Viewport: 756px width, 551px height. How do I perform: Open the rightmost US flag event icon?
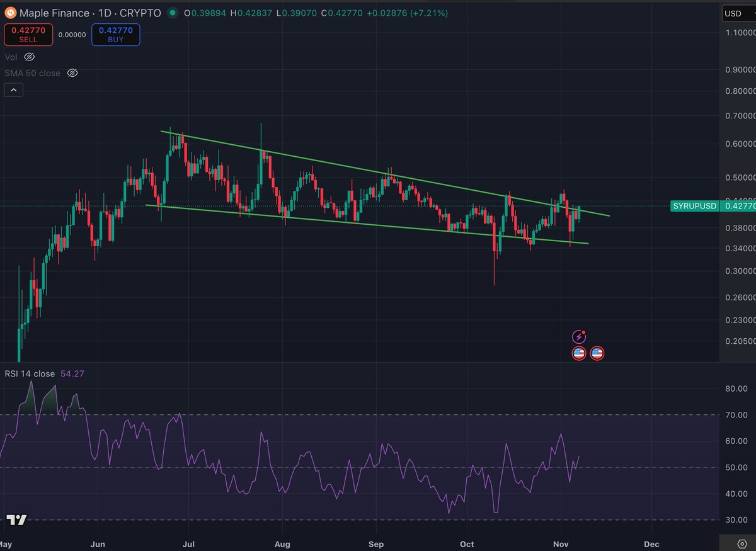[597, 353]
